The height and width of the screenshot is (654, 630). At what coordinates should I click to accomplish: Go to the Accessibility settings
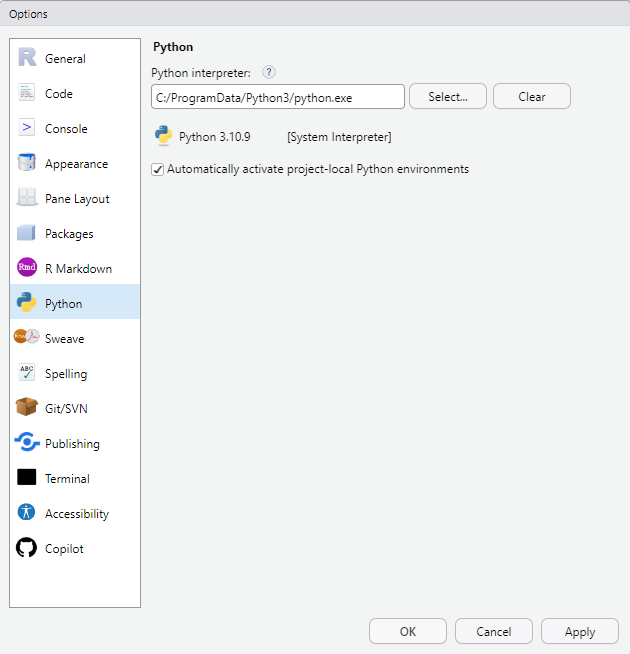coord(75,514)
